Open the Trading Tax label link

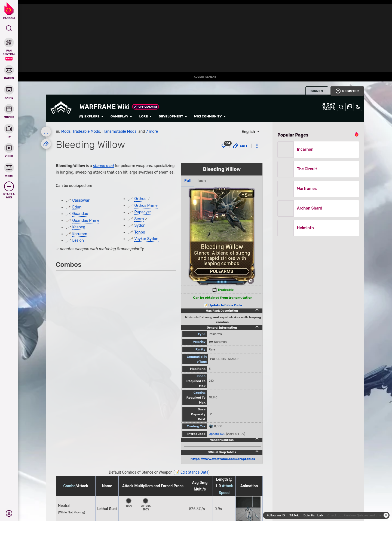pyautogui.click(x=196, y=426)
